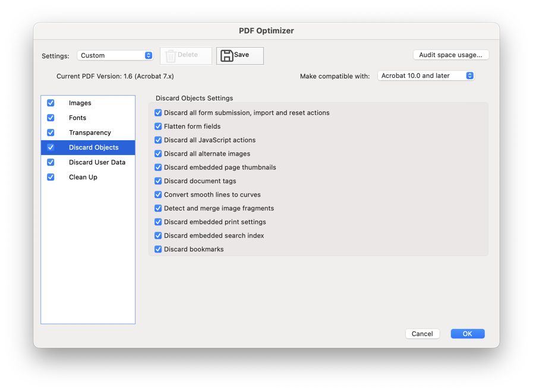Disable Discard all JavaScript actions
The width and height of the screenshot is (533, 392).
(x=158, y=140)
